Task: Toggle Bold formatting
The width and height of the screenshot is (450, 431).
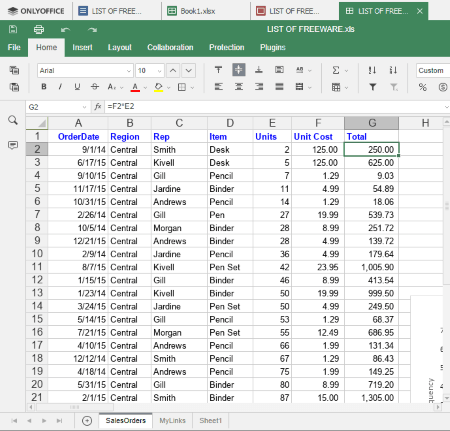Action: pos(44,87)
